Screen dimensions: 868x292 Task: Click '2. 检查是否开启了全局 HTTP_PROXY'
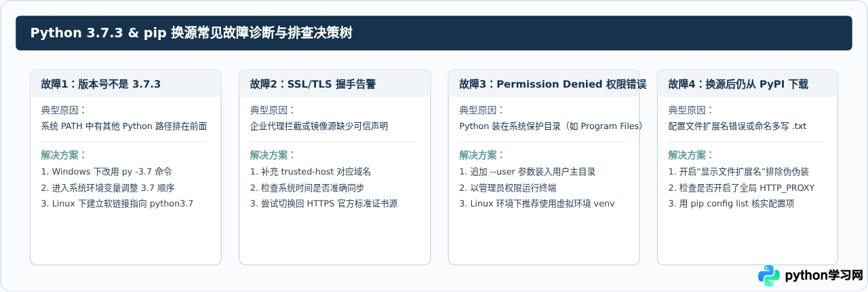741,187
